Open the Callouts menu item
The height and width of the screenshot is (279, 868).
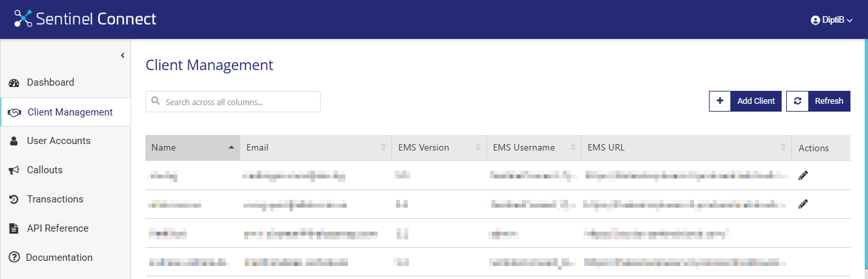point(44,170)
